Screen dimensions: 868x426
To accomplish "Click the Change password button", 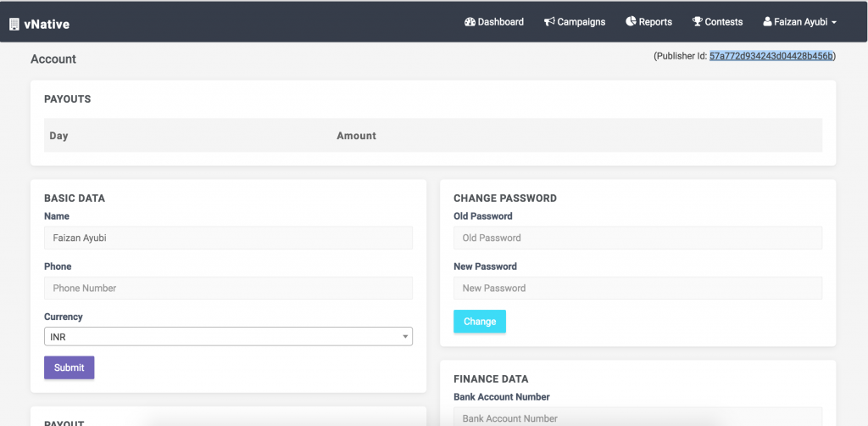I will 480,322.
